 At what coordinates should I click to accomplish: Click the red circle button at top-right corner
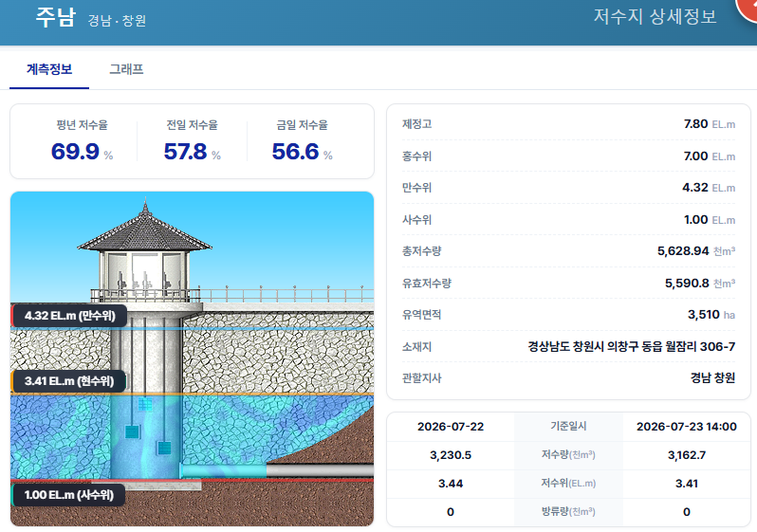pyautogui.click(x=748, y=8)
